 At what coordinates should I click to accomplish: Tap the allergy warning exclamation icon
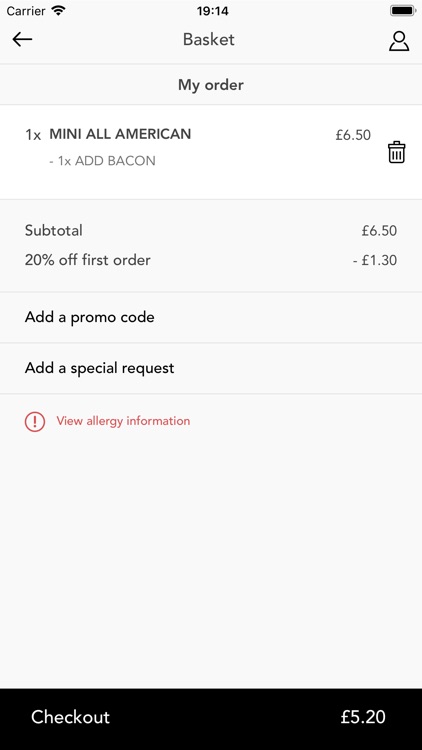35,421
